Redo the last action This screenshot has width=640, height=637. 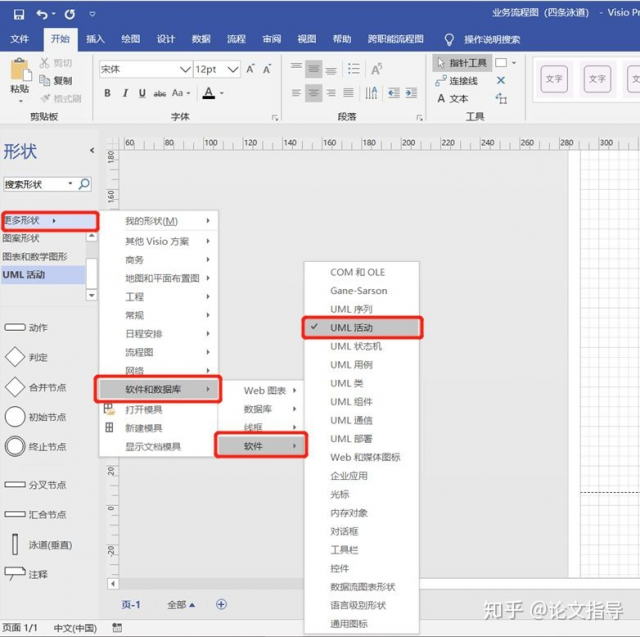(70, 14)
